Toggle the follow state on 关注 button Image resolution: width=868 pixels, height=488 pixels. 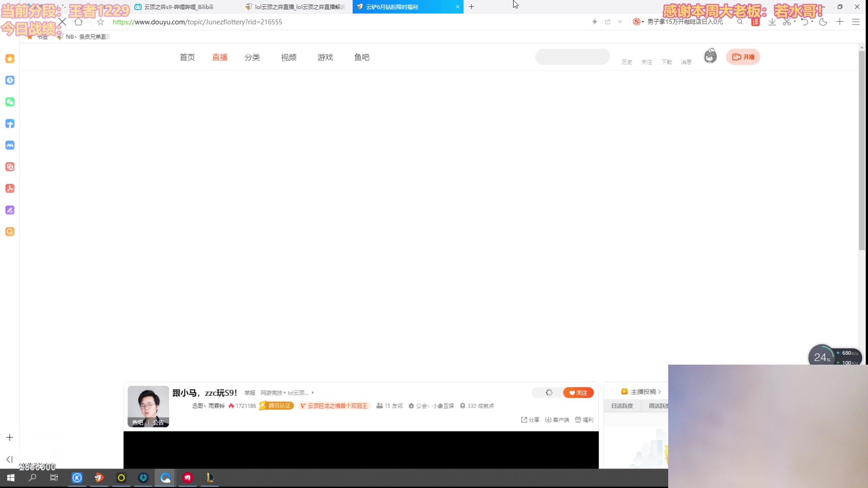tap(579, 393)
